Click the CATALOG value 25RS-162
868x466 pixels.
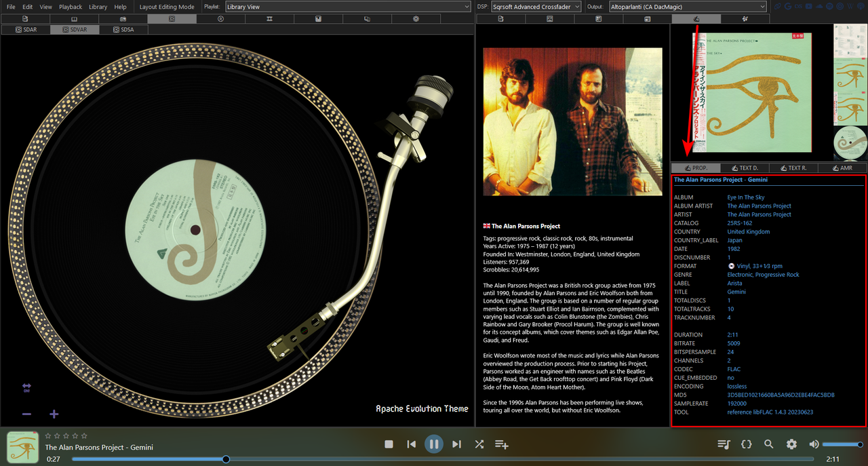tap(740, 223)
